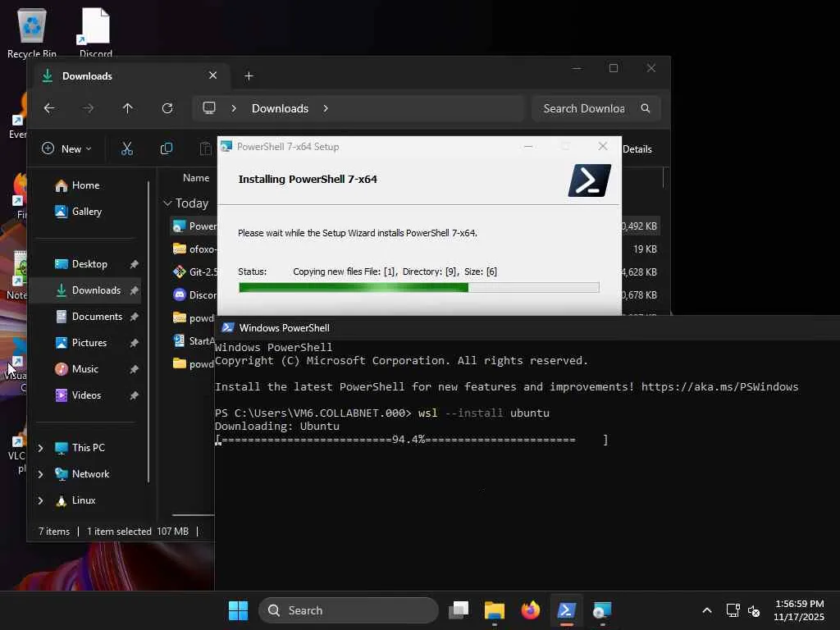The image size is (840, 630).
Task: Click the pin icon next to Downloads
Action: (x=134, y=290)
